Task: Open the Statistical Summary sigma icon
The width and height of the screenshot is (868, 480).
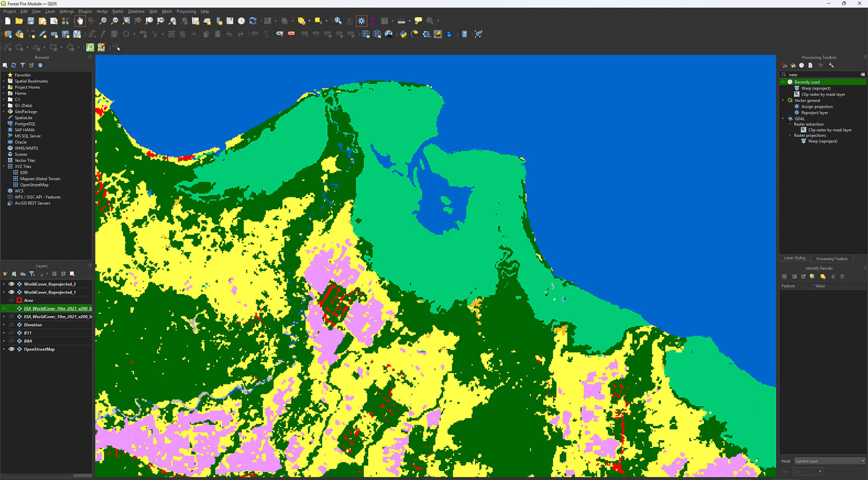Action: coord(373,21)
